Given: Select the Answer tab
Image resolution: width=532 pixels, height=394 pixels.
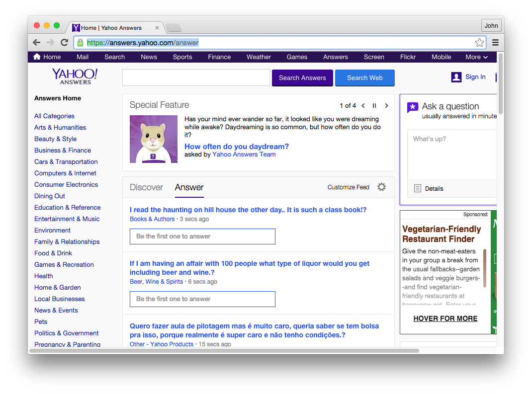Looking at the screenshot, I should [189, 187].
